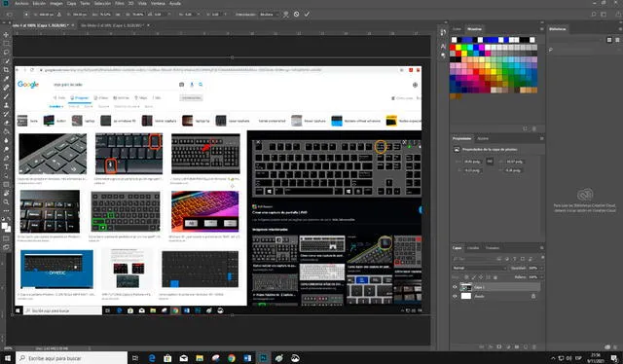Select the Lasso tool
Screen dimensions: 623x364
[6, 52]
